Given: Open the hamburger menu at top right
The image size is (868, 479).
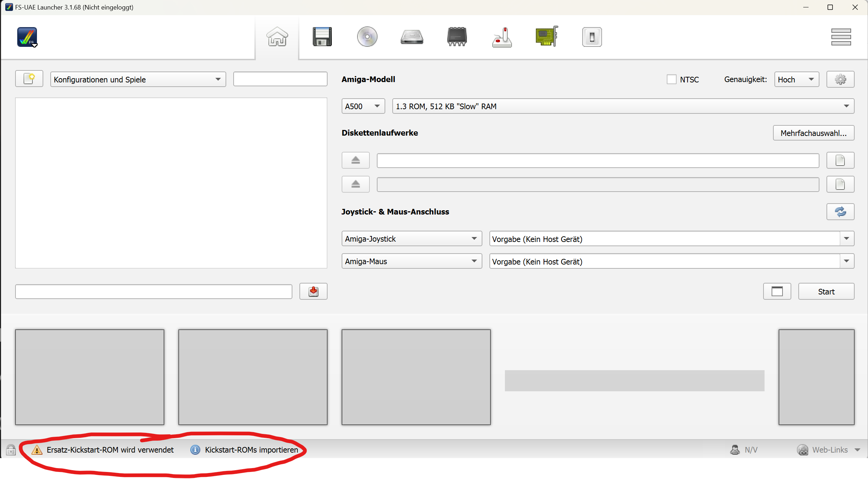Looking at the screenshot, I should tap(841, 37).
